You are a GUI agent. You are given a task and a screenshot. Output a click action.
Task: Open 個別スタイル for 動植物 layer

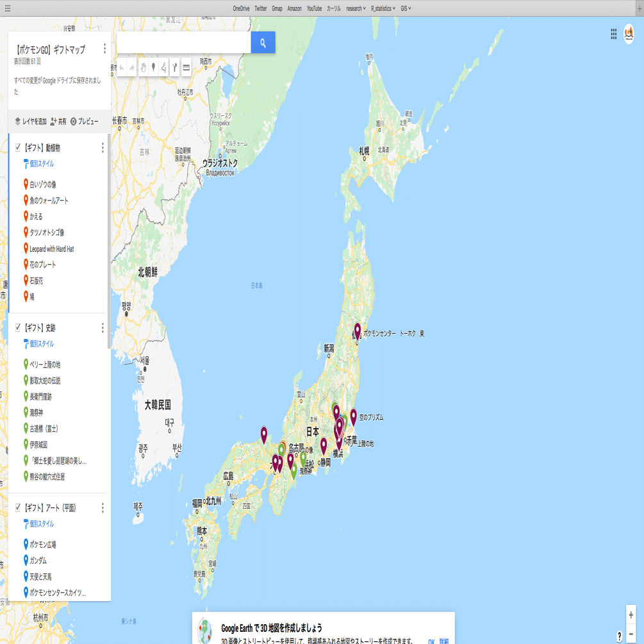tap(38, 163)
